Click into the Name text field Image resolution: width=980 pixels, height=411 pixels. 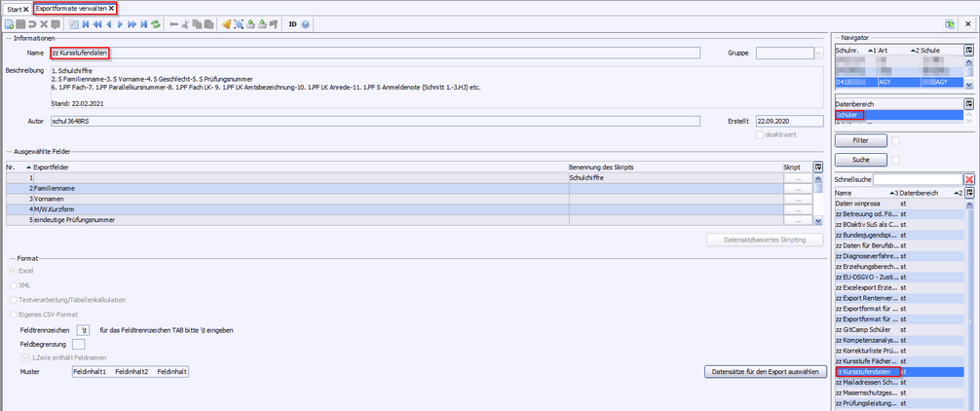pos(390,54)
